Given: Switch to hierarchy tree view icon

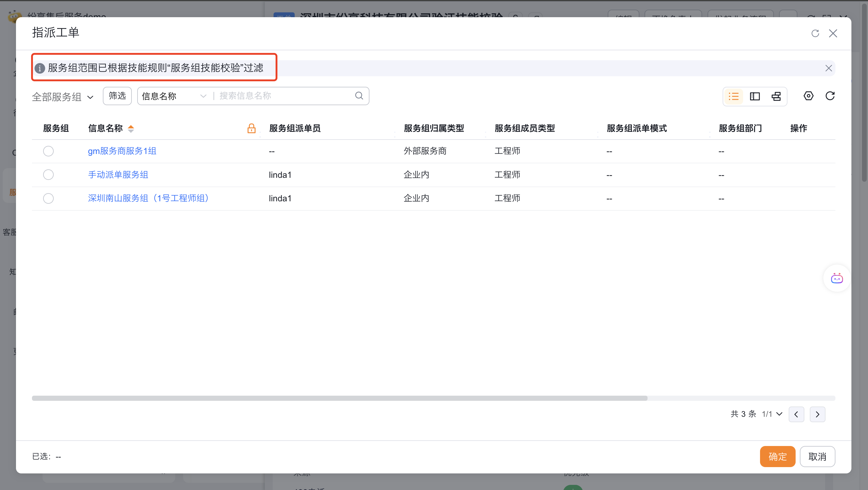Looking at the screenshot, I should 776,96.
